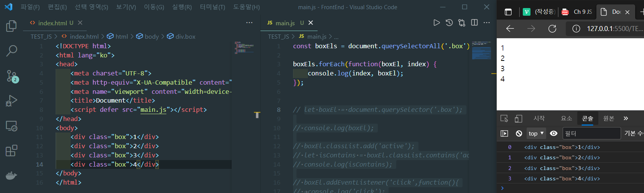Screen dimensions: 644x193
Task: Click body in the breadcrumb
Action: [152, 36]
